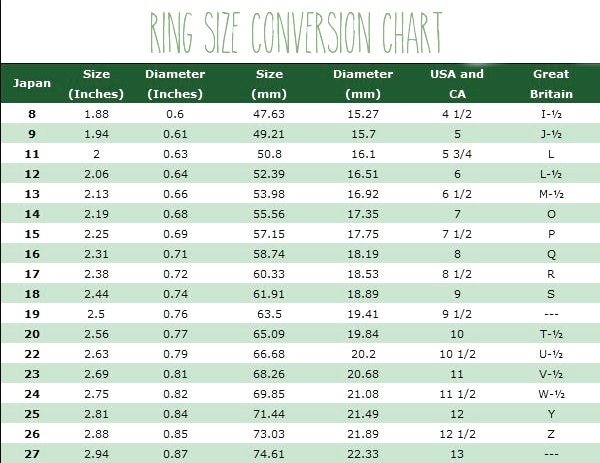Click USA size 9 1/2 cell
The image size is (600, 463).
(457, 314)
